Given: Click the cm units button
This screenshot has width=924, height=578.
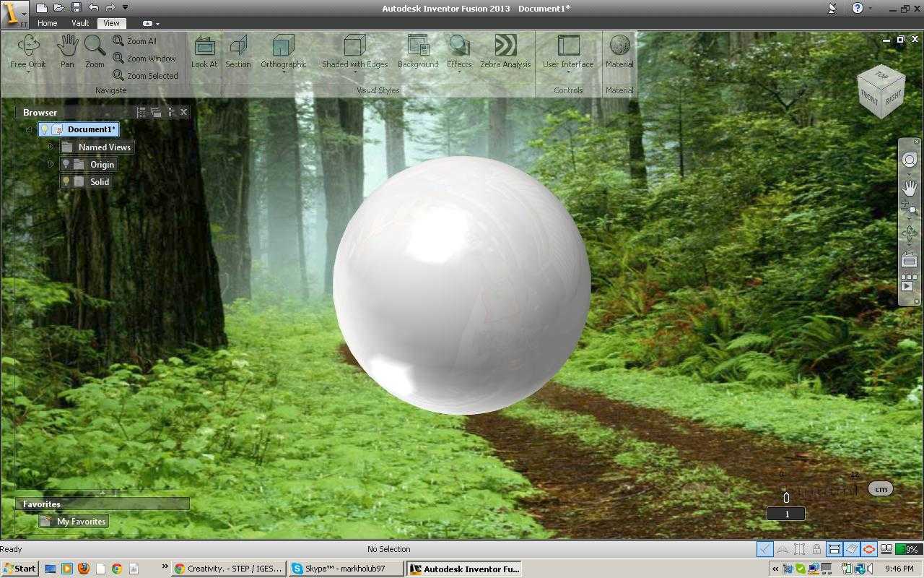Looking at the screenshot, I should click(x=881, y=489).
